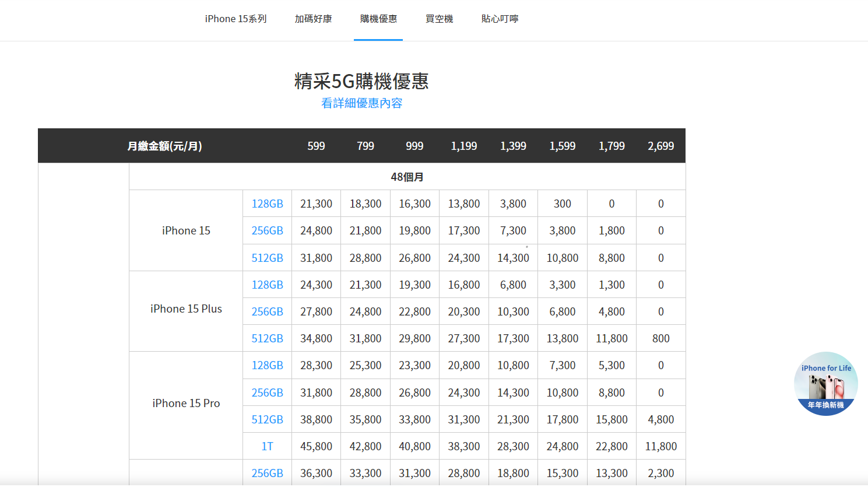Click iPhone 15 Pro 512GB price 4,800

pyautogui.click(x=661, y=419)
